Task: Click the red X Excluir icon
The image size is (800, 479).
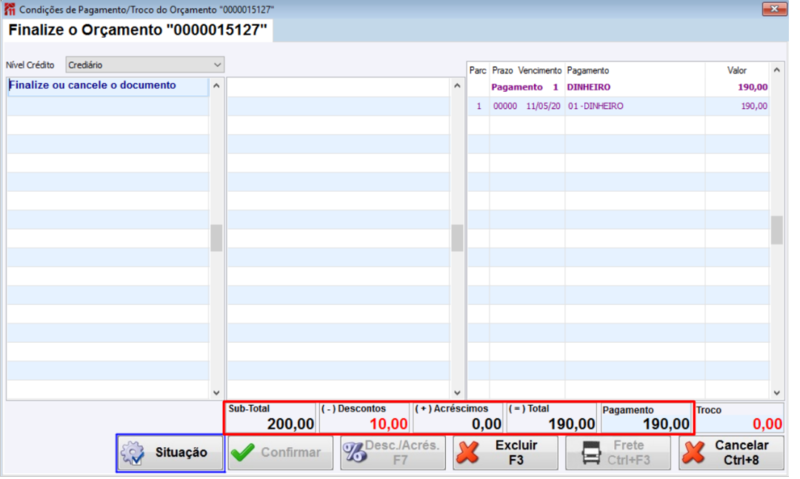Action: tap(468, 453)
